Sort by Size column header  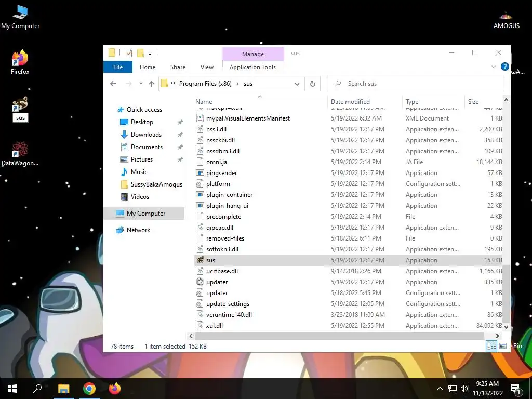[473, 101]
